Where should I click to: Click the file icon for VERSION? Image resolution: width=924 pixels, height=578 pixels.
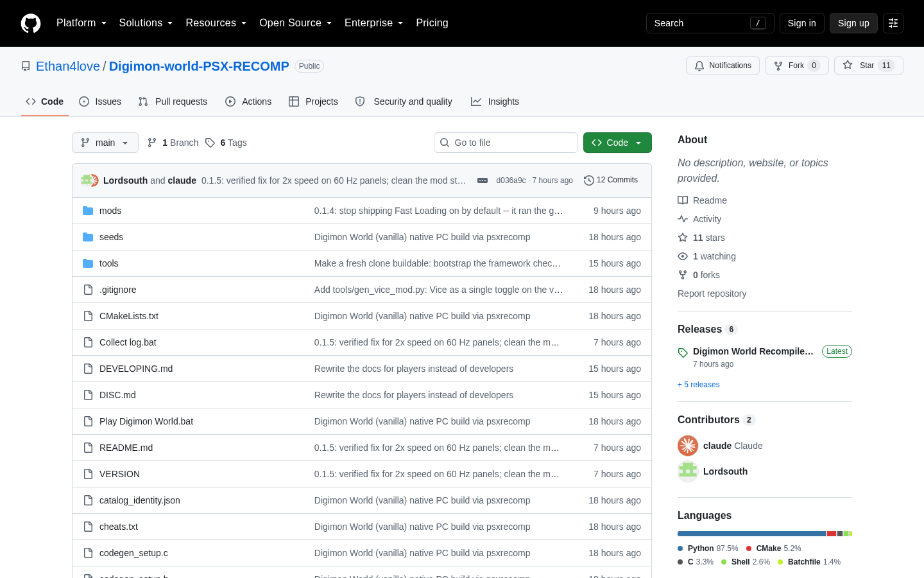(88, 474)
